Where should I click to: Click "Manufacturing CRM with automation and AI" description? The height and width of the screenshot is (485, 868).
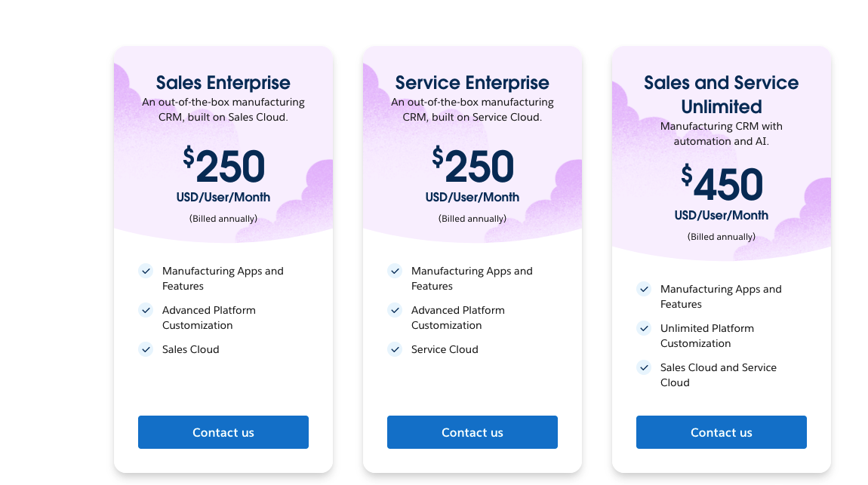coord(721,134)
